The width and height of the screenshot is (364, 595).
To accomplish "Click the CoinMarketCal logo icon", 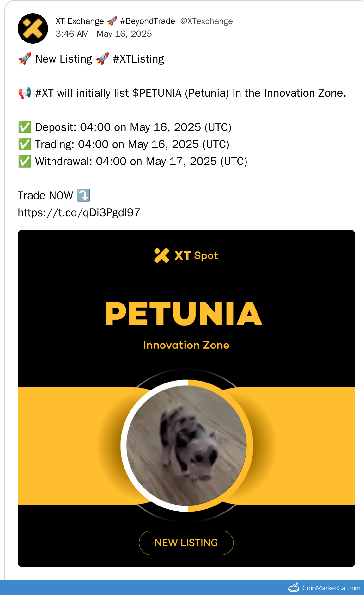I will (x=294, y=587).
